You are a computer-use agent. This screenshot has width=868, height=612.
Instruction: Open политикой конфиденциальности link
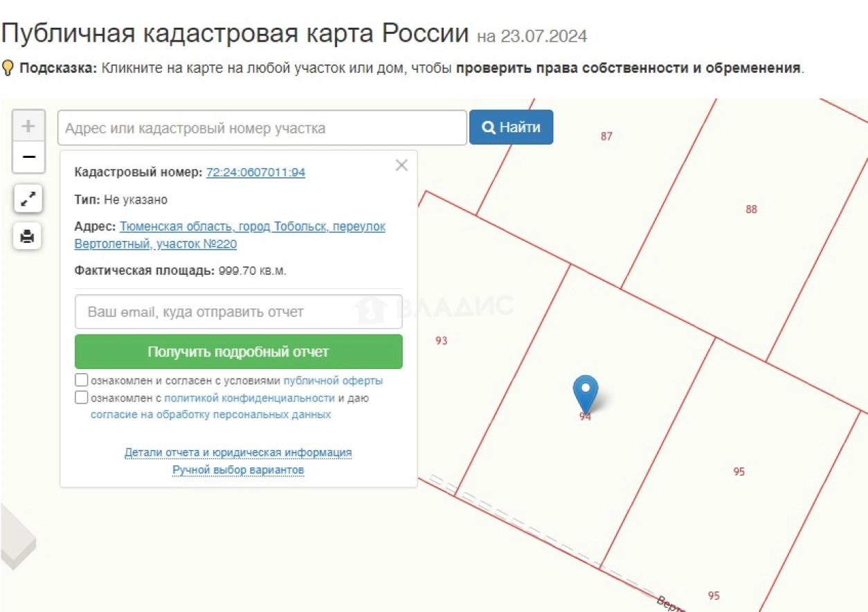click(249, 398)
